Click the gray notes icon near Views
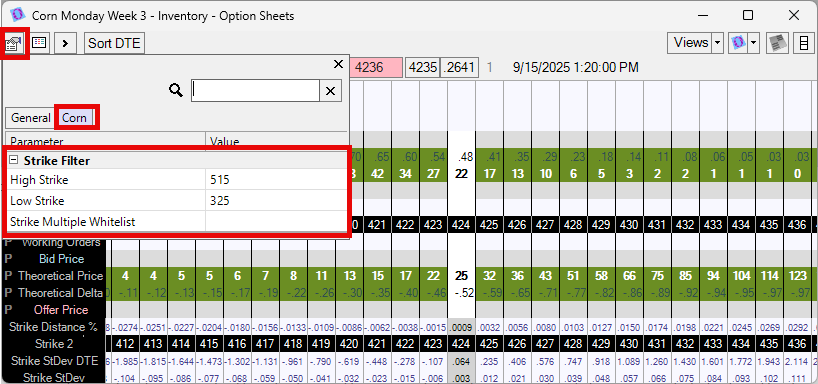Screen dimensions: 818x384 (777, 43)
